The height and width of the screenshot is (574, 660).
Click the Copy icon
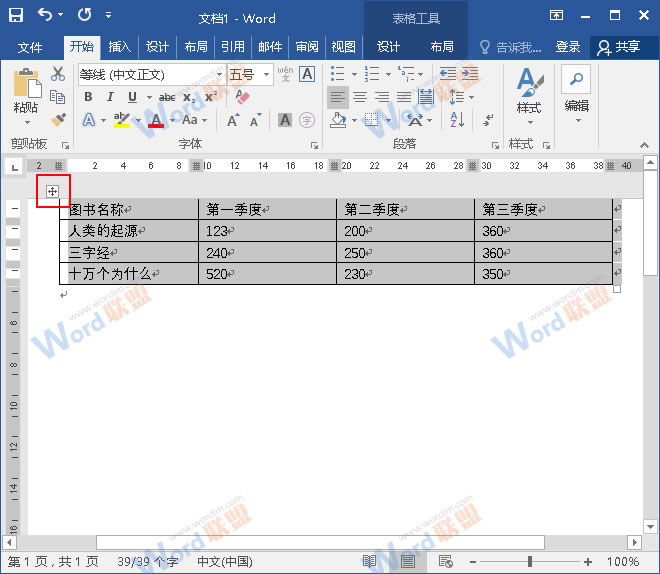pos(57,97)
